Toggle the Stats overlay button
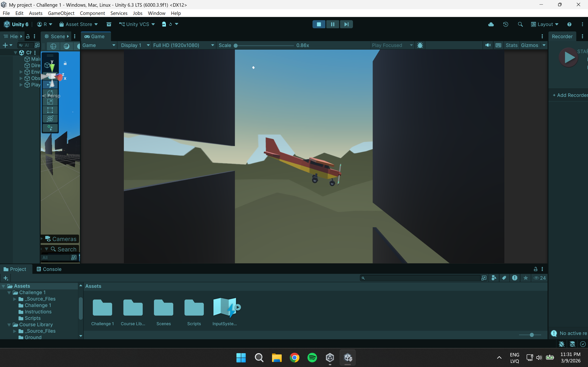The height and width of the screenshot is (367, 588). pos(511,45)
